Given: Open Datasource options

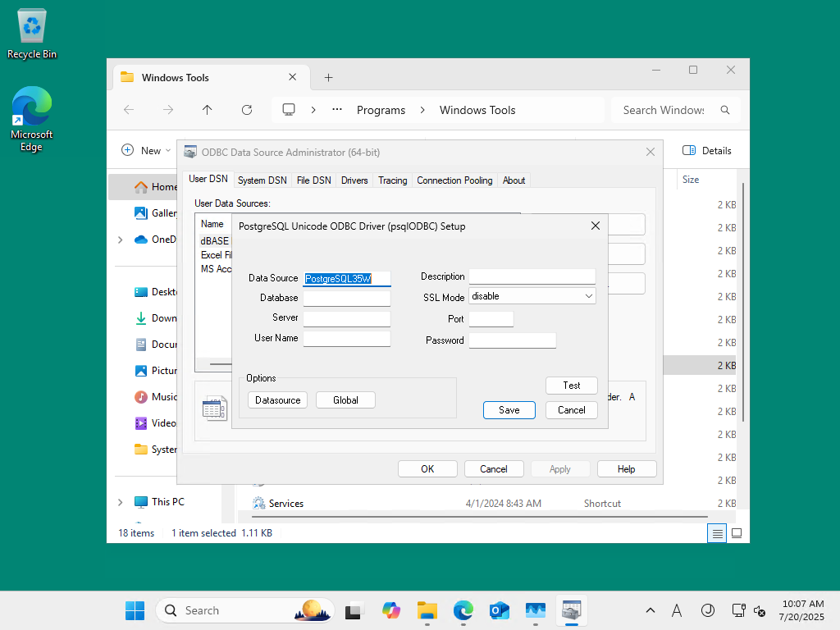Looking at the screenshot, I should (277, 400).
